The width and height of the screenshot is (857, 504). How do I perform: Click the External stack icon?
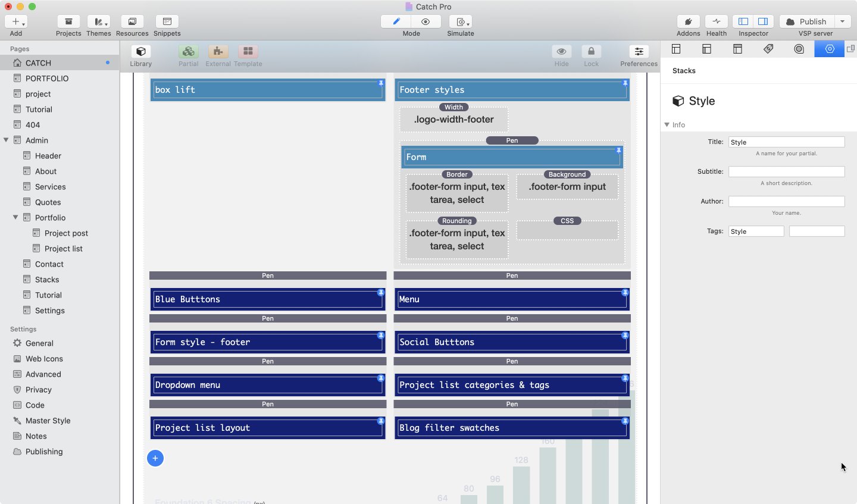pyautogui.click(x=218, y=52)
